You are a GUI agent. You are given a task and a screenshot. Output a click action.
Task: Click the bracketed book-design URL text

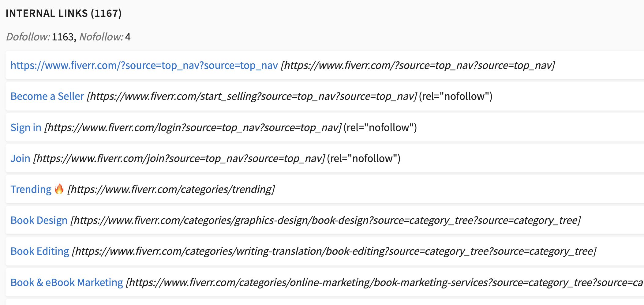point(325,220)
